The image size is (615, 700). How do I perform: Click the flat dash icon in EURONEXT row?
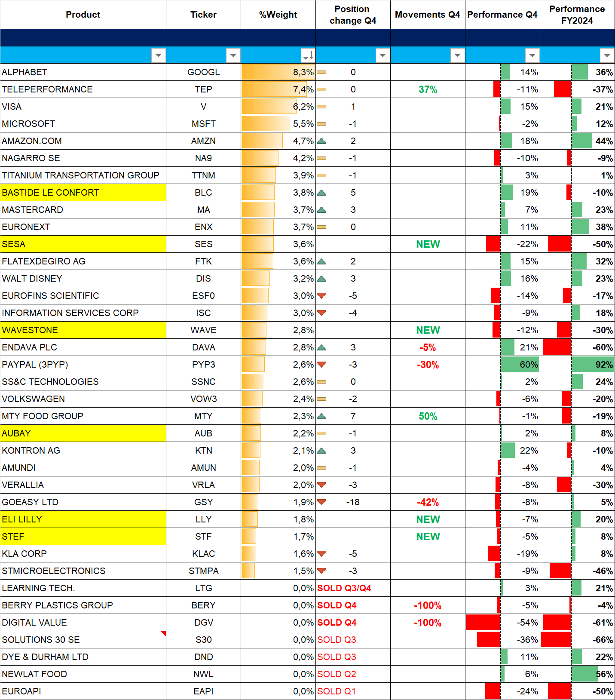(321, 227)
